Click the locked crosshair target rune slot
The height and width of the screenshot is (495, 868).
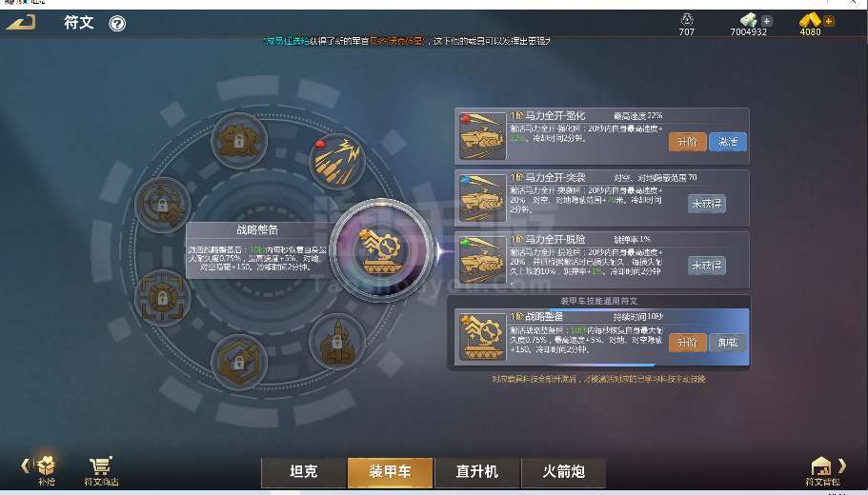[x=162, y=206]
